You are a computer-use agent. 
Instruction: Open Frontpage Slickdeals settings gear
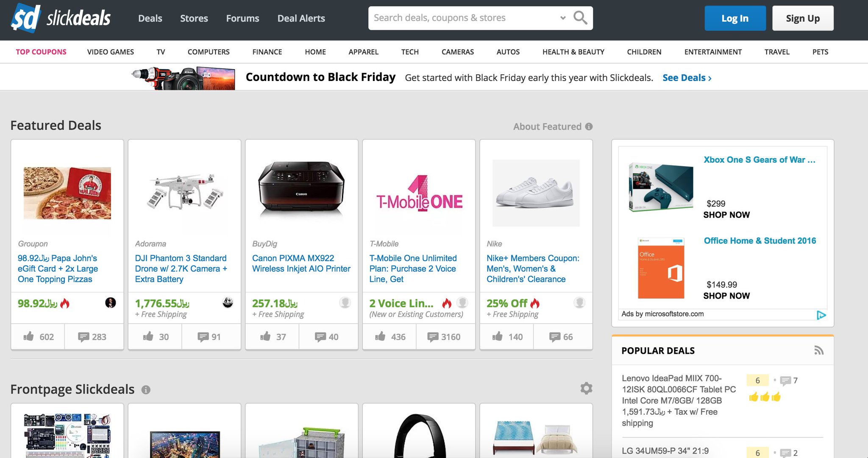(586, 388)
